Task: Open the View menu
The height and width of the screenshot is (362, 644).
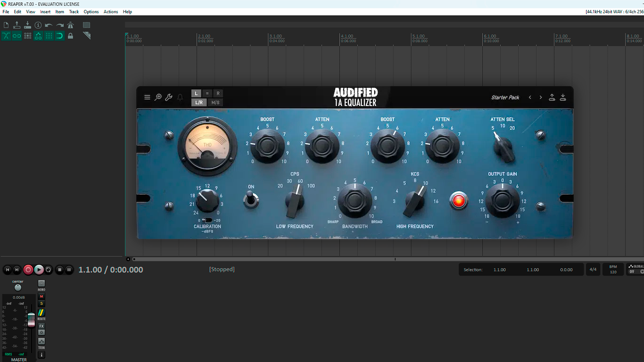Action: coord(31,12)
